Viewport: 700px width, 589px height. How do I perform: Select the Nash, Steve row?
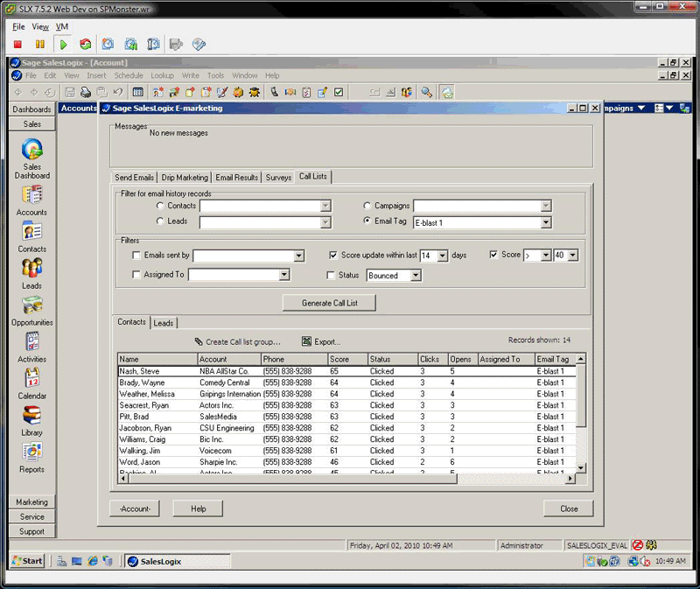(346, 371)
